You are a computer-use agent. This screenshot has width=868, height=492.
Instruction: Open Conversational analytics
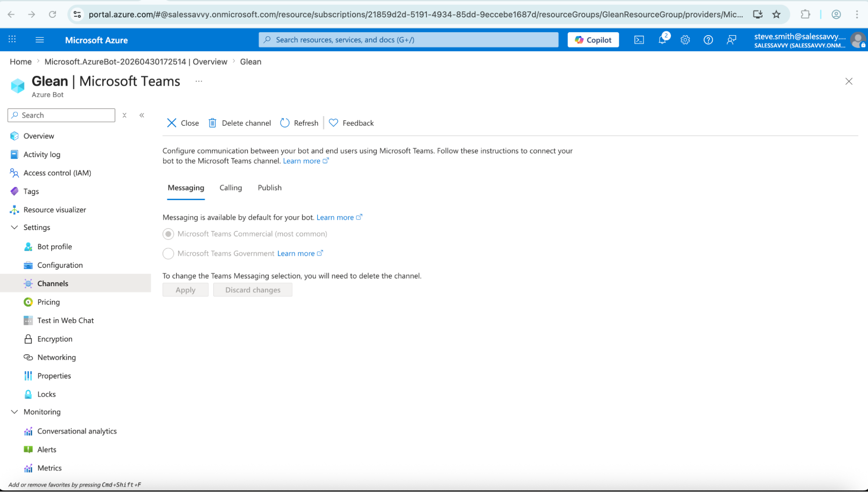coord(77,431)
